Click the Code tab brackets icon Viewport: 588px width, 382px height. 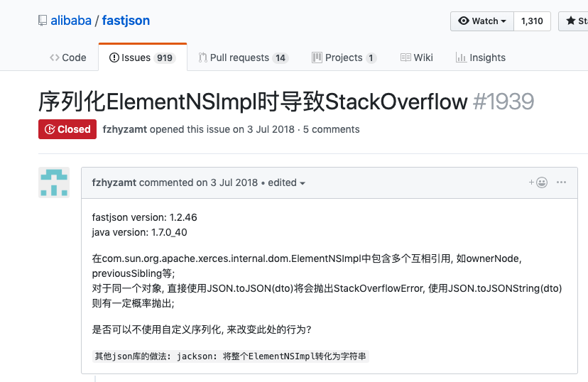pyautogui.click(x=55, y=58)
